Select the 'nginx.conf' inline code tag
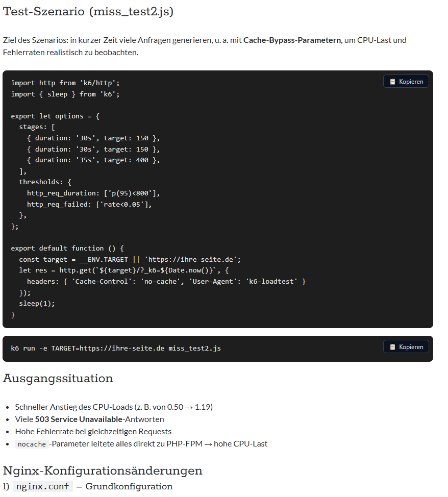Screen dimensions: 448x497 [x=43, y=486]
